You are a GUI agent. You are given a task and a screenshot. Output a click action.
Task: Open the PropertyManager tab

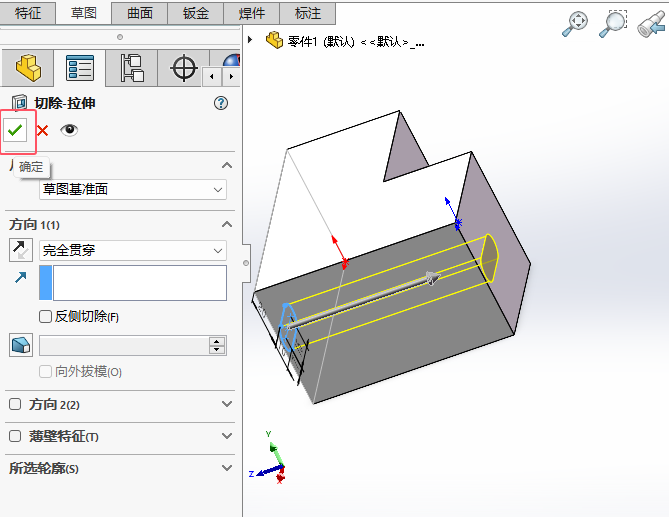pos(80,68)
